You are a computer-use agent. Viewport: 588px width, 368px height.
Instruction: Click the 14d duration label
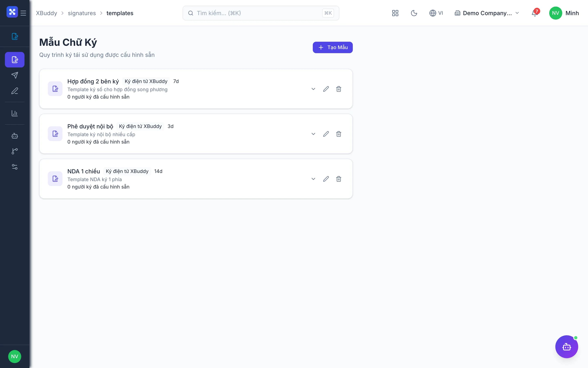(x=158, y=171)
